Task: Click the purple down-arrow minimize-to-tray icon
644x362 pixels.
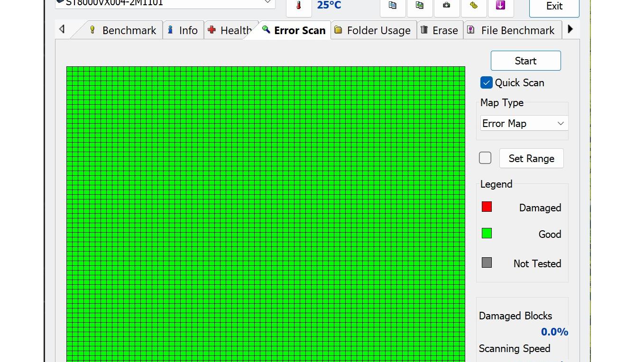Action: coord(500,6)
